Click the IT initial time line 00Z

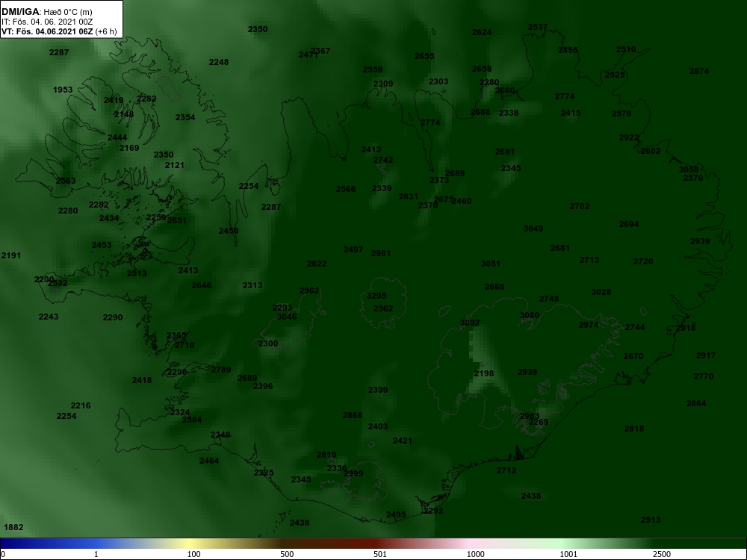click(48, 22)
